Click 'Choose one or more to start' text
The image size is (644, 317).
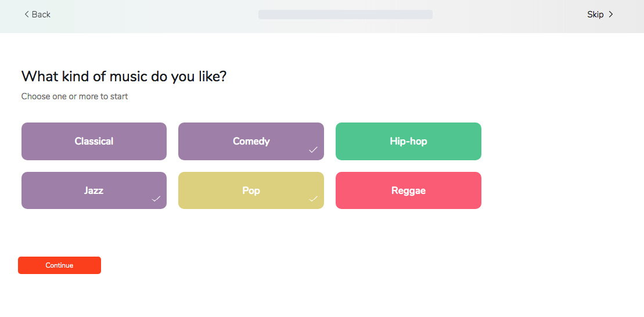[75, 96]
